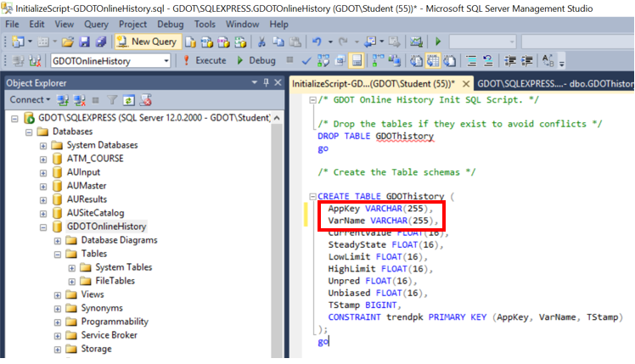
Task: Click the Object Explorer vertical scrollbar
Action: click(x=277, y=235)
